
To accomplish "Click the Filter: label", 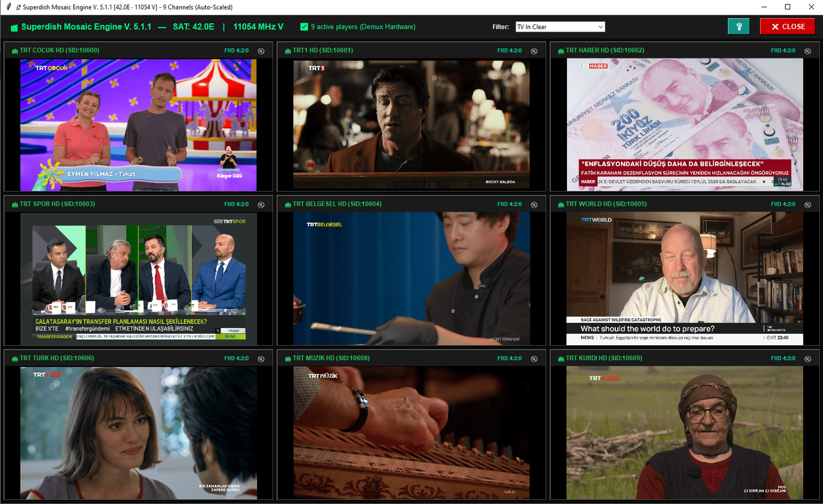I will pyautogui.click(x=501, y=27).
